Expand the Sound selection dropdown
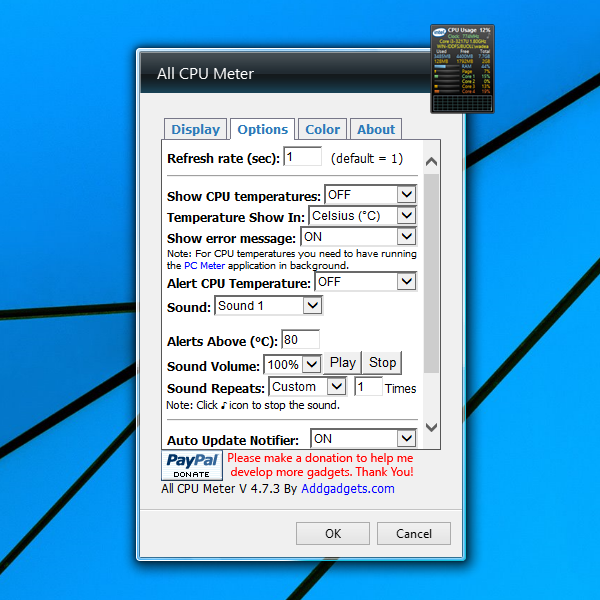The width and height of the screenshot is (600, 600). click(x=269, y=306)
